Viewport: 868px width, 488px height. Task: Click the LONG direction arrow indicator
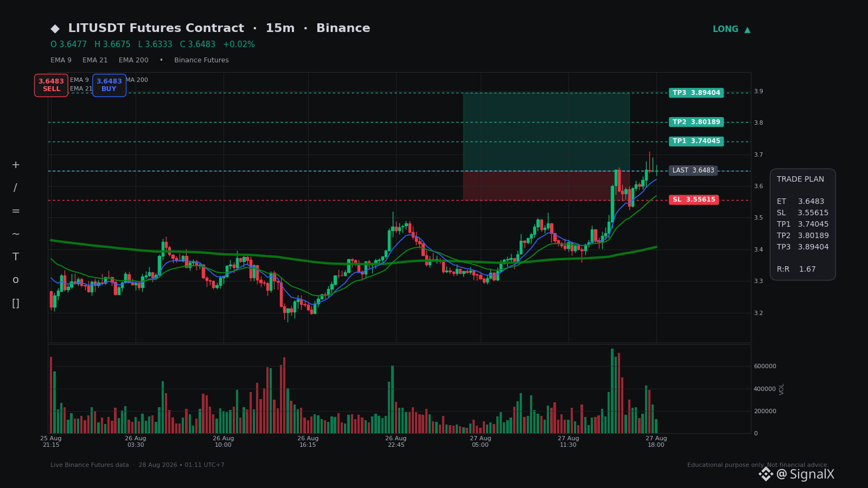pos(731,29)
